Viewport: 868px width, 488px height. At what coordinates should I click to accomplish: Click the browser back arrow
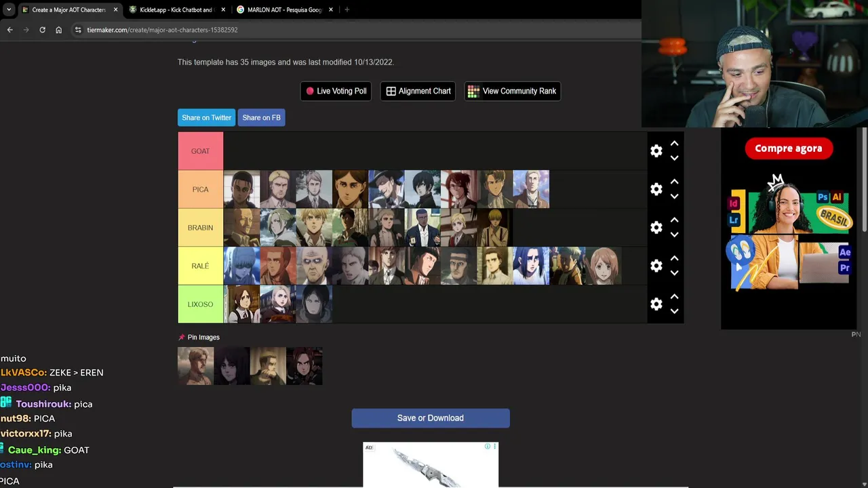[9, 30]
